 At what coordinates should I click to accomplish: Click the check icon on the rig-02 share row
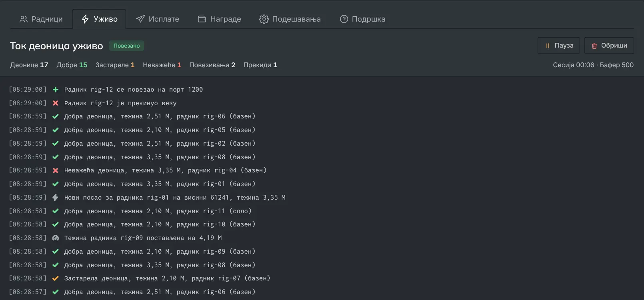56,144
